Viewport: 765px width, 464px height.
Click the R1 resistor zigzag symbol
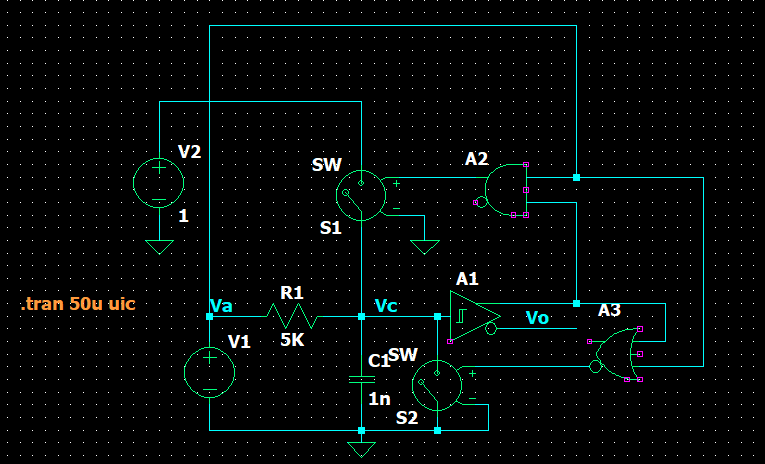pyautogui.click(x=291, y=317)
